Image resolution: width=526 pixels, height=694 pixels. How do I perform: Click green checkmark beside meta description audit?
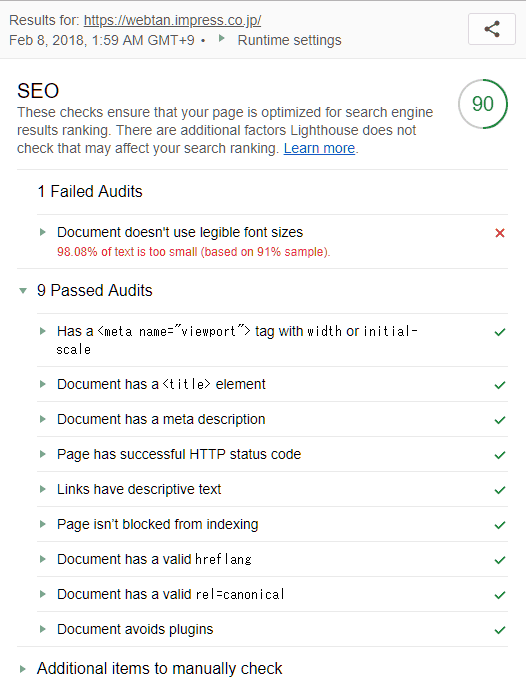[x=500, y=420]
